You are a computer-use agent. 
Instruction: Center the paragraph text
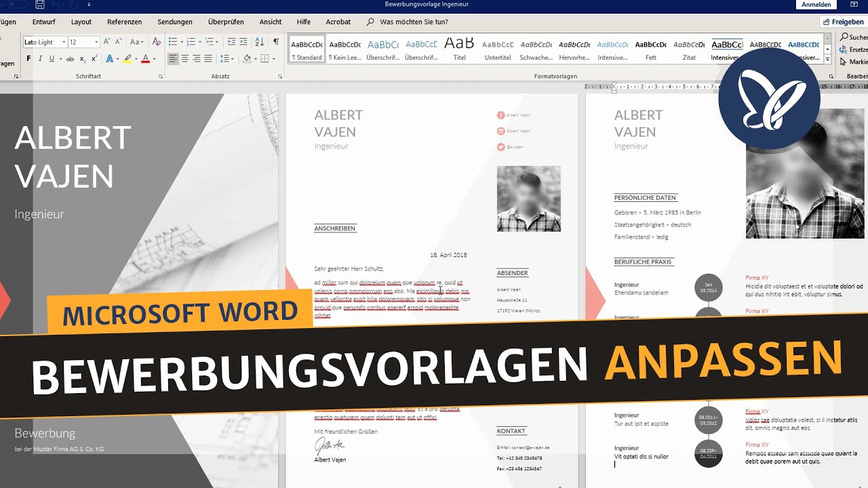coord(185,59)
